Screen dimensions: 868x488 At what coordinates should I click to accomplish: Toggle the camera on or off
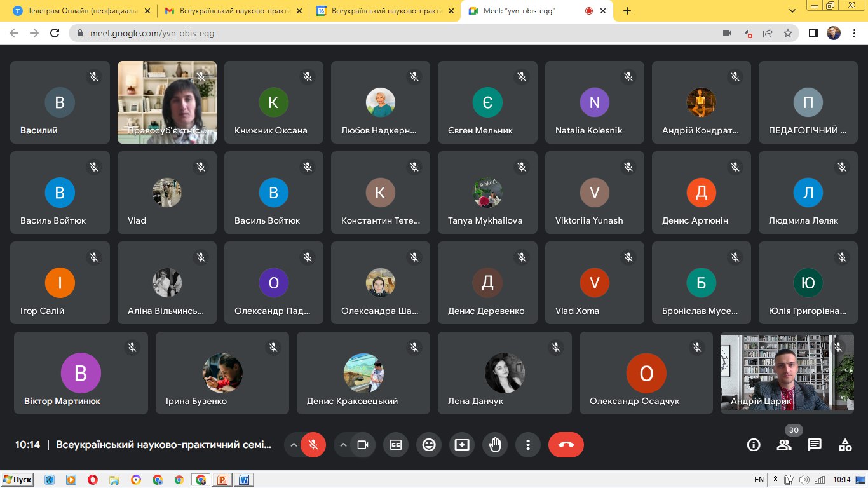pyautogui.click(x=363, y=445)
